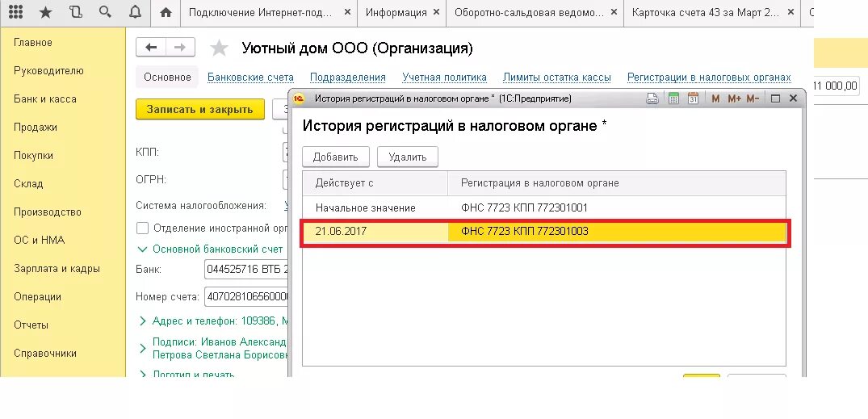
Task: Open the calendar icon in dialog title bar
Action: (693, 98)
